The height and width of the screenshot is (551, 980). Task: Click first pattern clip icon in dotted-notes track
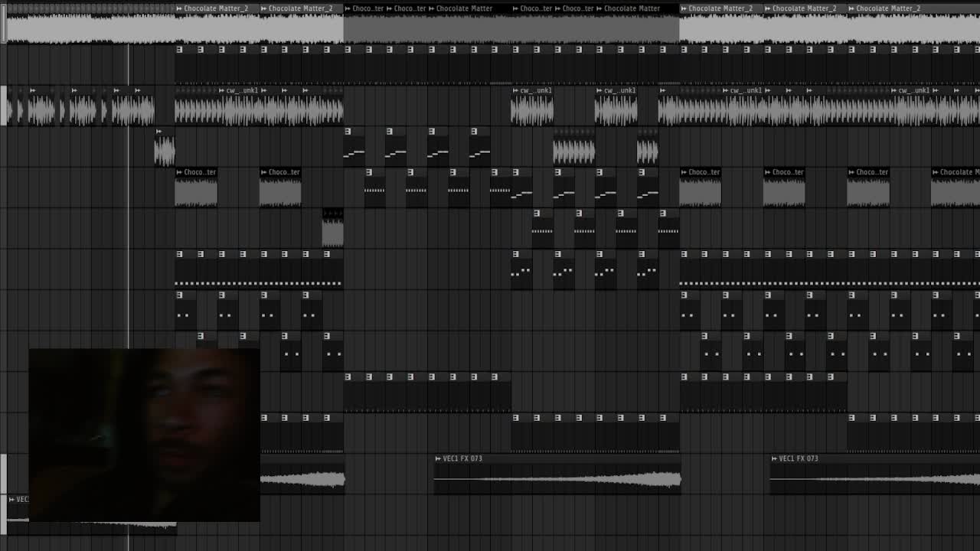[x=179, y=254]
